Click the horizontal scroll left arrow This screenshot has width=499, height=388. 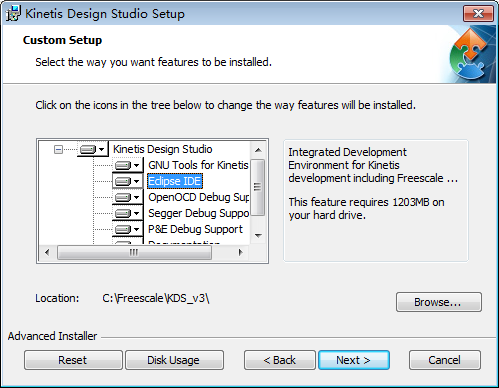pyautogui.click(x=47, y=252)
